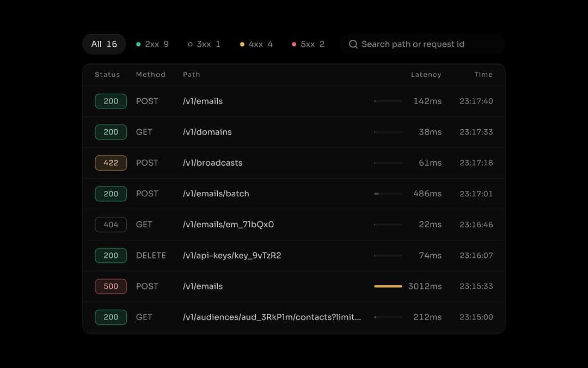Select the 3012ms latency value

click(425, 286)
